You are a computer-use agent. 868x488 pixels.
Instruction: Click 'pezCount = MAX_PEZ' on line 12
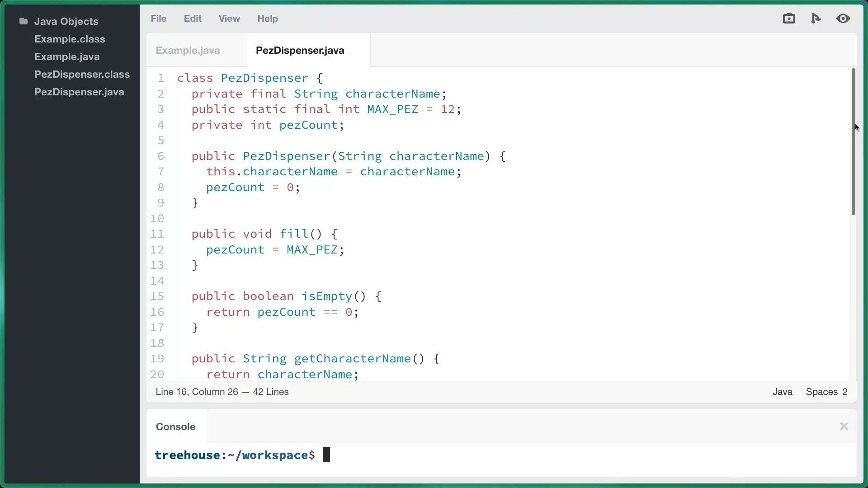tap(272, 249)
